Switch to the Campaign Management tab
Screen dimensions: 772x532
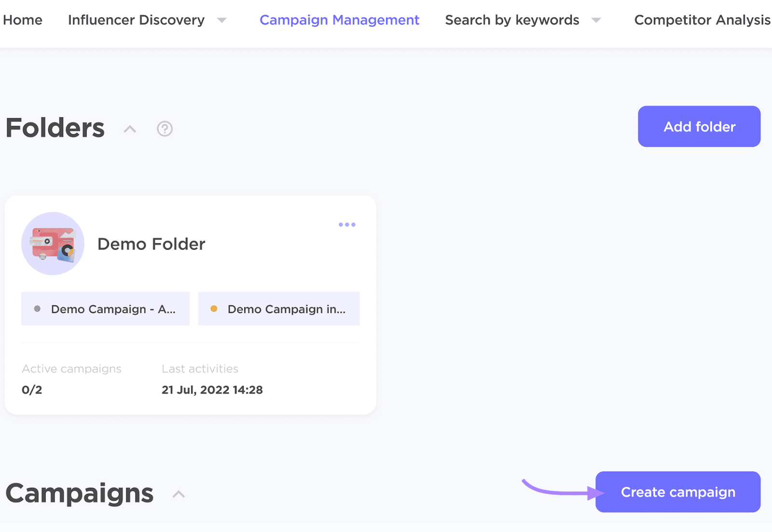339,20
